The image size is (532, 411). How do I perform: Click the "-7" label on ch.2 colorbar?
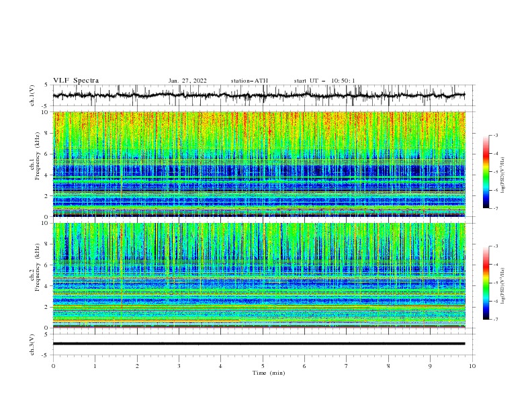tap(495, 319)
